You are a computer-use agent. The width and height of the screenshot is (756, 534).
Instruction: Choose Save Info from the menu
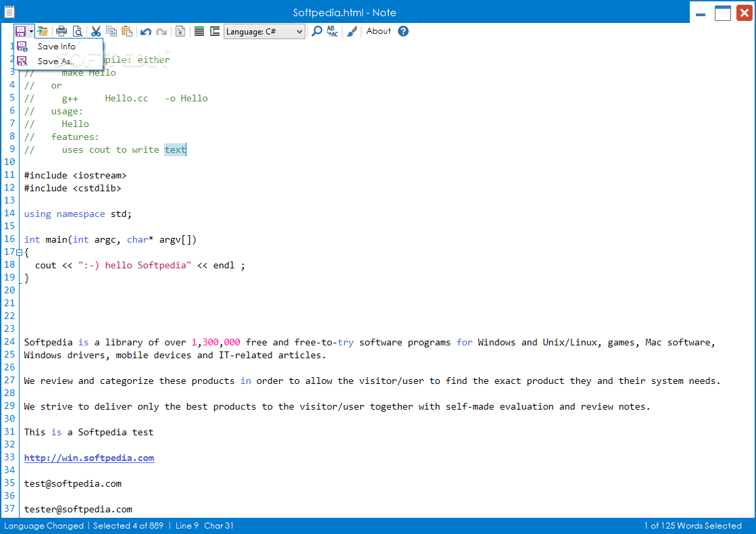56,47
